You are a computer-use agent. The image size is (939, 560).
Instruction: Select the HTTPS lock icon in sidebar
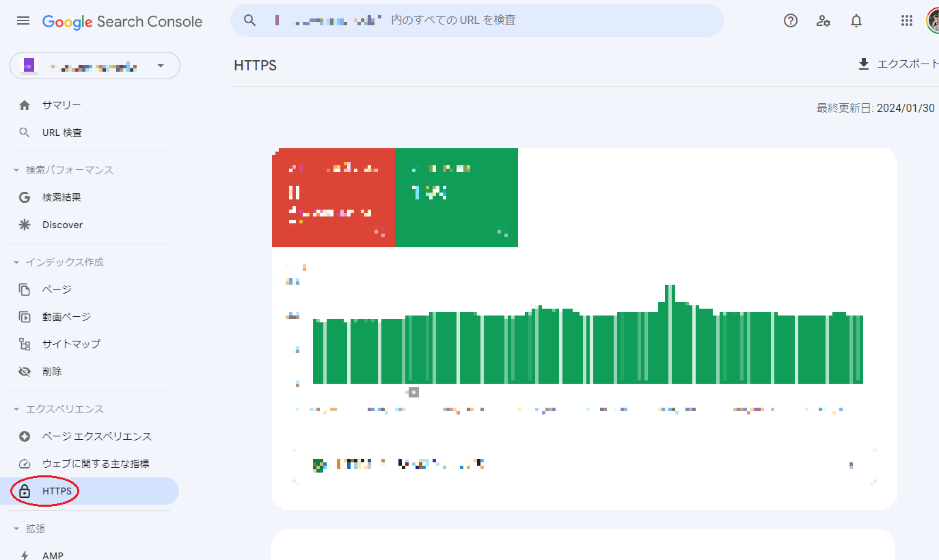[x=25, y=490]
